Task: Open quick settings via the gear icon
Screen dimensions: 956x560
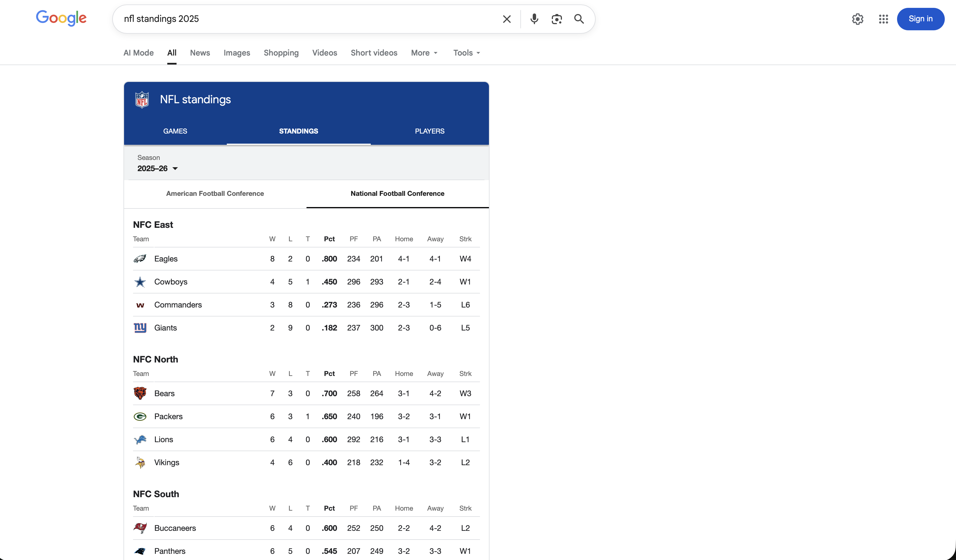Action: click(x=857, y=19)
